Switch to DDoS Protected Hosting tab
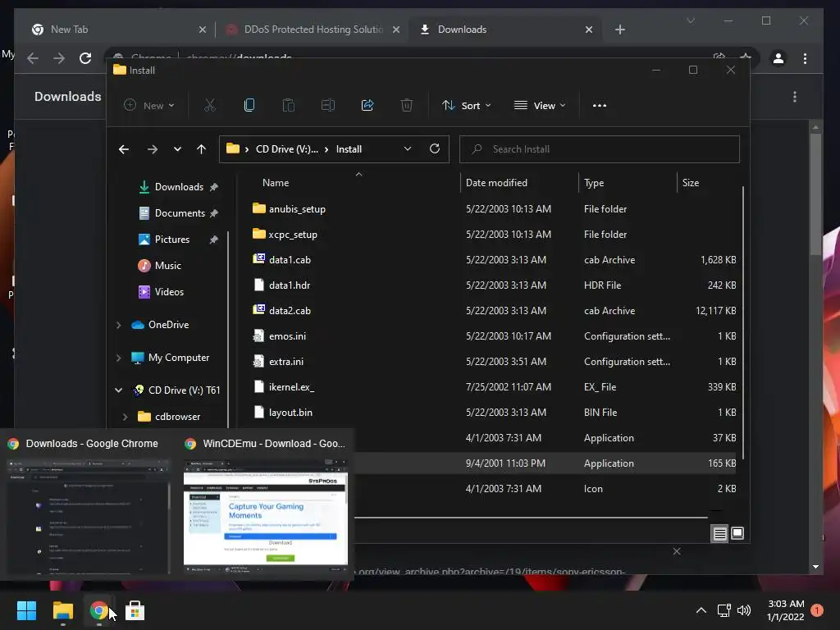The height and width of the screenshot is (630, 840). point(313,30)
